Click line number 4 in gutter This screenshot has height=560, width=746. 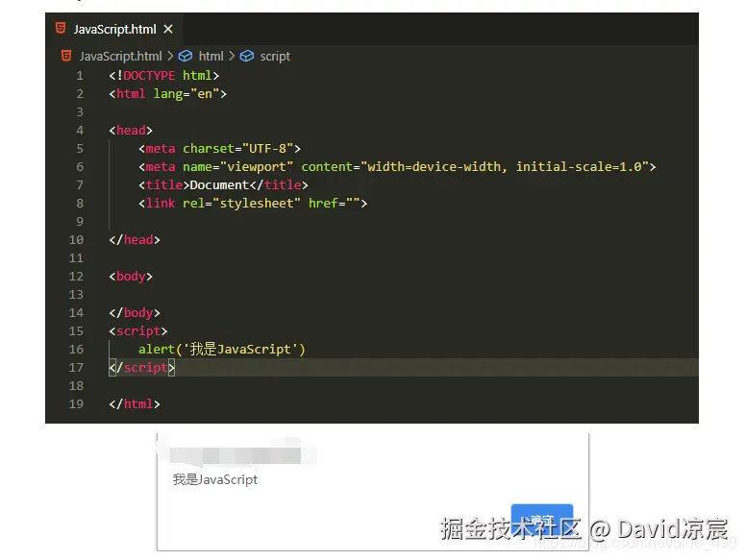tap(80, 131)
